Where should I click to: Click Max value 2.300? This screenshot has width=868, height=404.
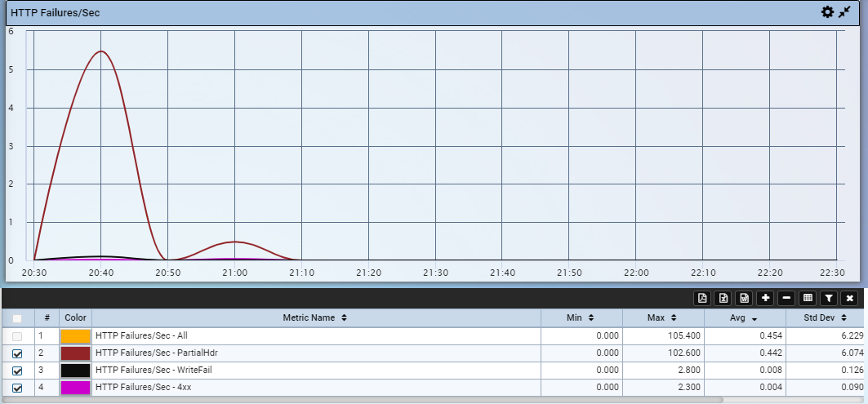690,387
